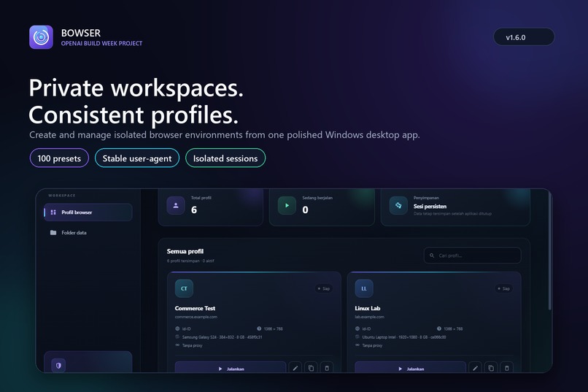The height and width of the screenshot is (392, 588).
Task: Click the app window vertical scrollbar
Action: (550, 250)
